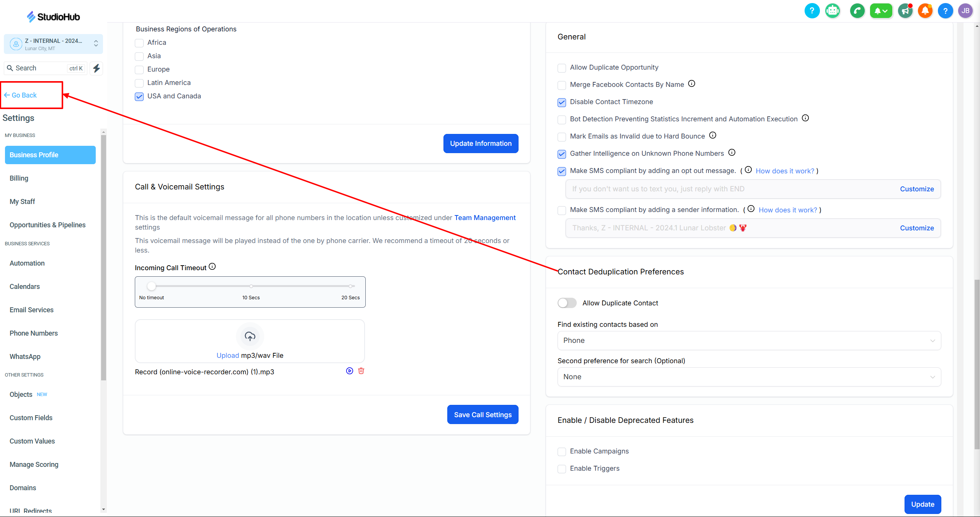Set the call timeout slider to 10 Secs
The height and width of the screenshot is (517, 980).
click(251, 286)
